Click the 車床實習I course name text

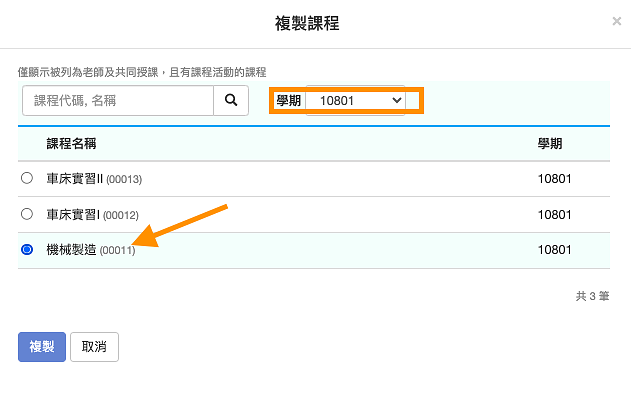point(73,214)
